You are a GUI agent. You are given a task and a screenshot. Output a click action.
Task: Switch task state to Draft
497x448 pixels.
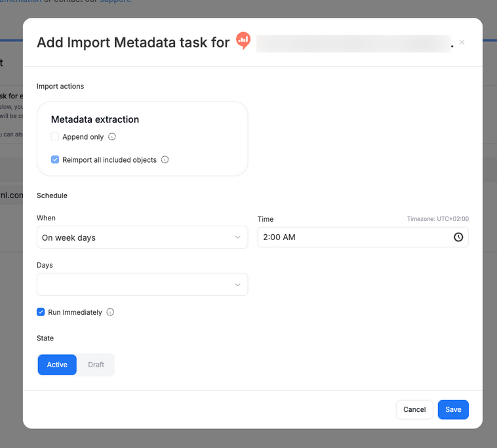click(x=96, y=365)
